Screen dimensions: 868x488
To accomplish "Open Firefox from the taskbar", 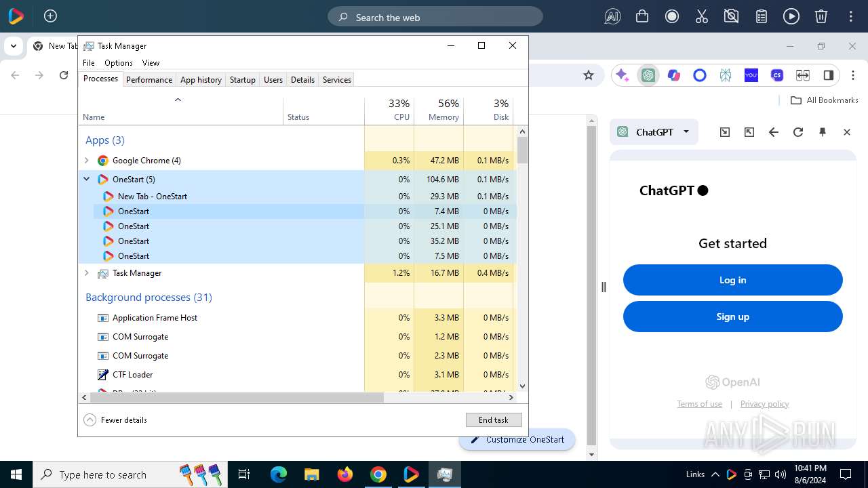I will click(345, 474).
